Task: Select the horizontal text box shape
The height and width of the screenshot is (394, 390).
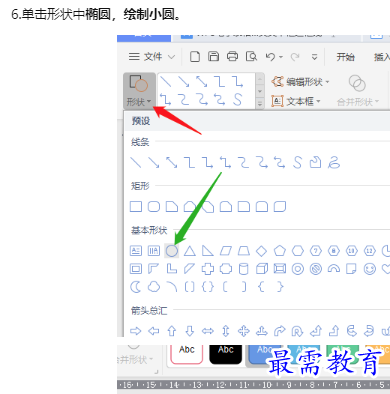Action: [136, 251]
